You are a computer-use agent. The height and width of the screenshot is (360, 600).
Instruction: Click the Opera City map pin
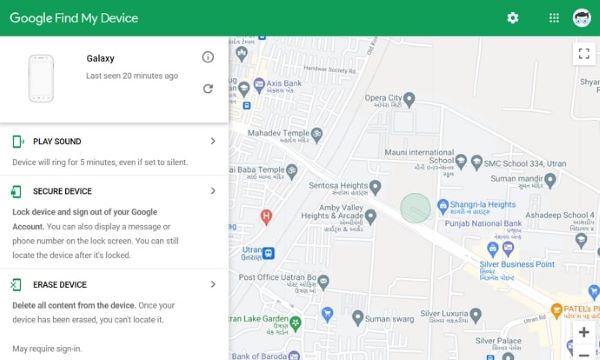pyautogui.click(x=409, y=100)
